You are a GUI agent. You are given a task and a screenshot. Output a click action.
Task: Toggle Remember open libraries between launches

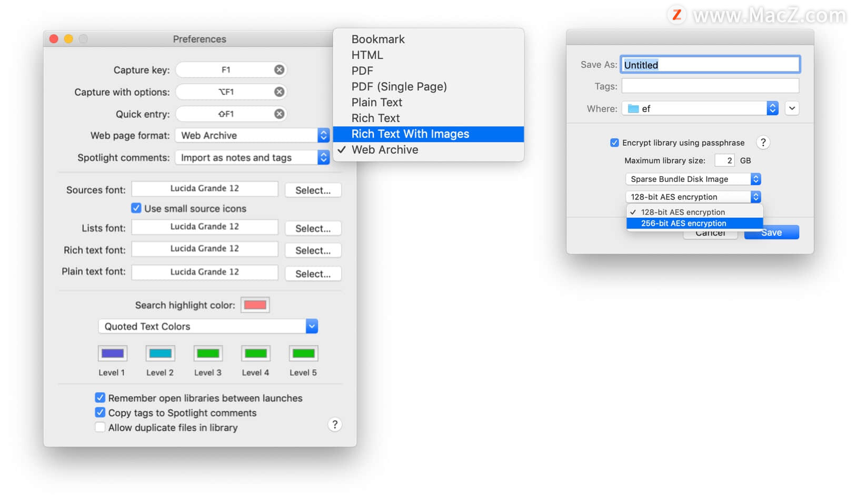pyautogui.click(x=100, y=398)
